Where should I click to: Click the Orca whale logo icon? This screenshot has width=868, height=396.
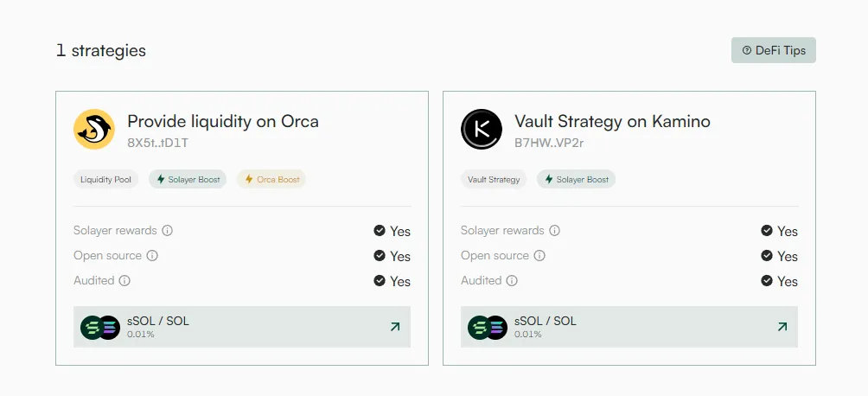[x=94, y=130]
